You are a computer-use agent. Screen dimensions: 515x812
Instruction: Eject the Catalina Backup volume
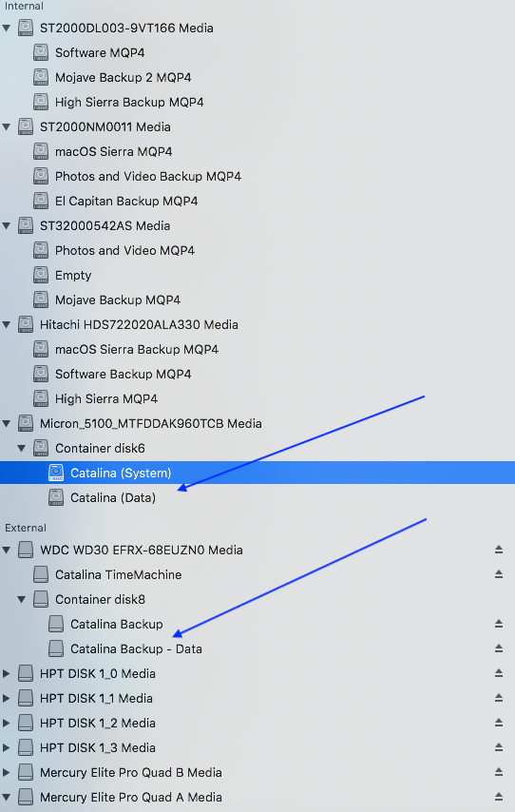499,624
